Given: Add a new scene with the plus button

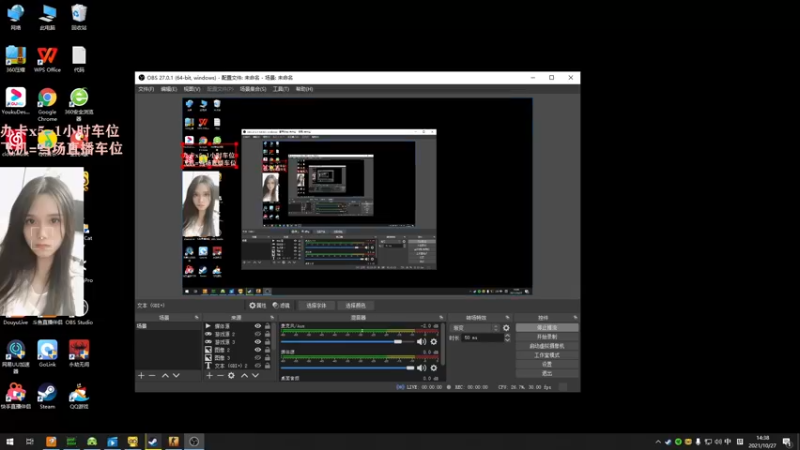Looking at the screenshot, I should (141, 376).
